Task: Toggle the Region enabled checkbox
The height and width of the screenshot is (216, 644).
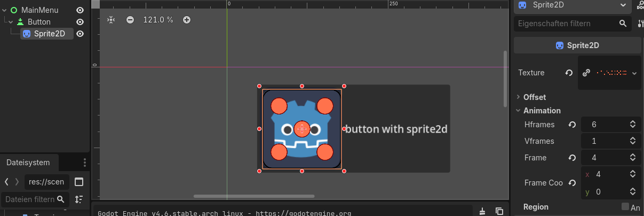Action: (625, 207)
